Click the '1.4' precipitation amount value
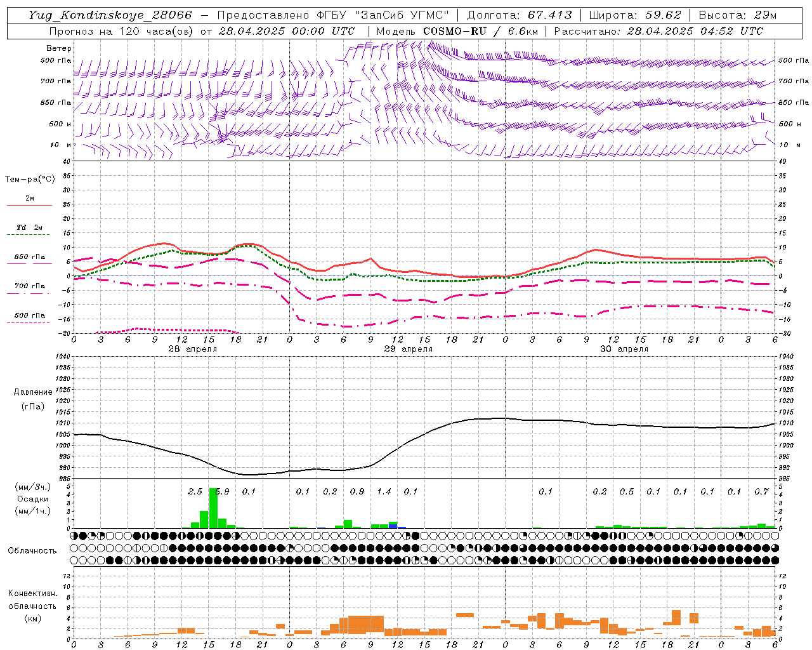 tap(384, 492)
